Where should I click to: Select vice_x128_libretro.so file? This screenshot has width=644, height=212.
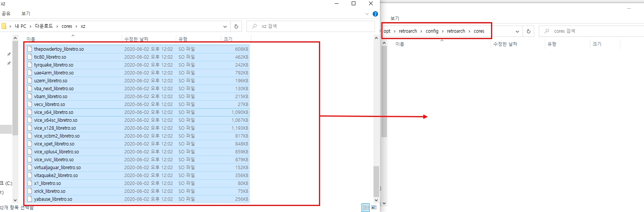138,128
